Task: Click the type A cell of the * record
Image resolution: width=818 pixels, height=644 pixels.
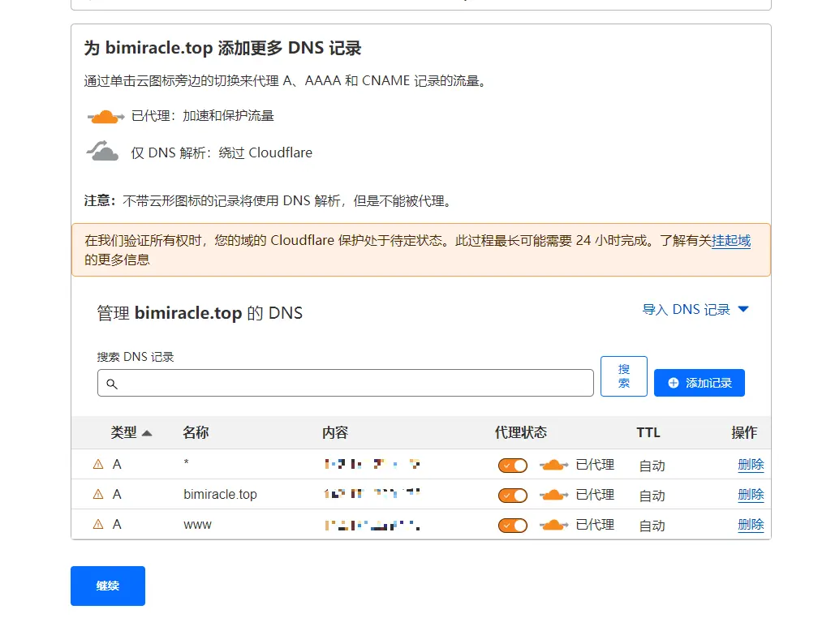Action: (117, 464)
